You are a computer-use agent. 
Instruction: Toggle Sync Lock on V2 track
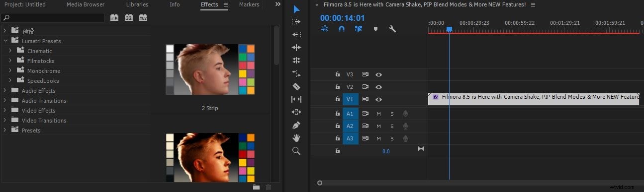365,87
